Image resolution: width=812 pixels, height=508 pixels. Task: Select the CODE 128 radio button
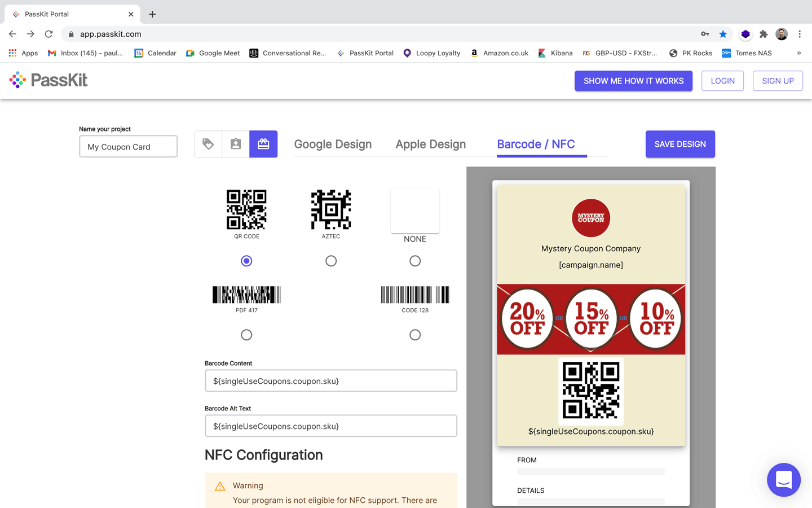[x=415, y=335]
